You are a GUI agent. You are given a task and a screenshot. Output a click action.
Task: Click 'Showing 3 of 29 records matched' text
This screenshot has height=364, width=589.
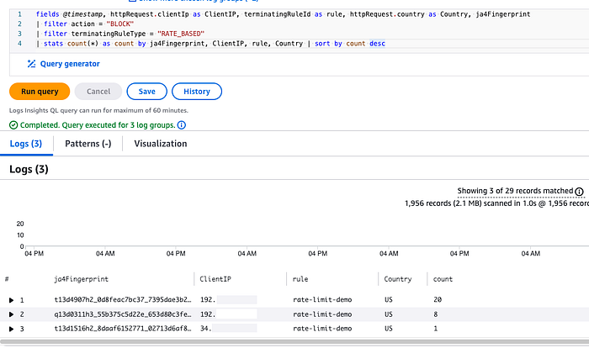(x=515, y=191)
